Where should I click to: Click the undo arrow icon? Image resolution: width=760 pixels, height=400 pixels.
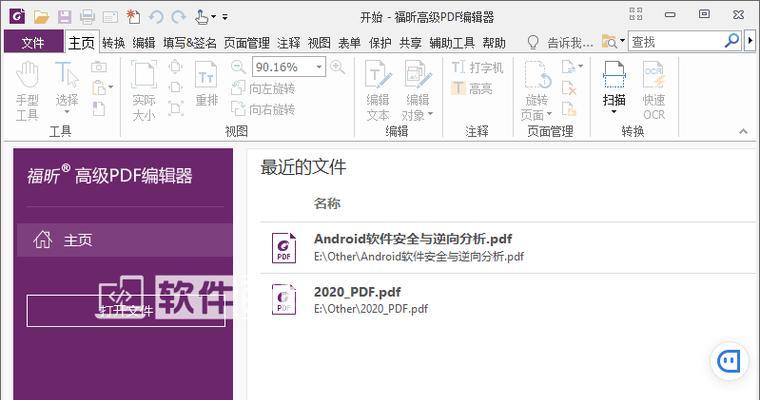[x=156, y=17]
